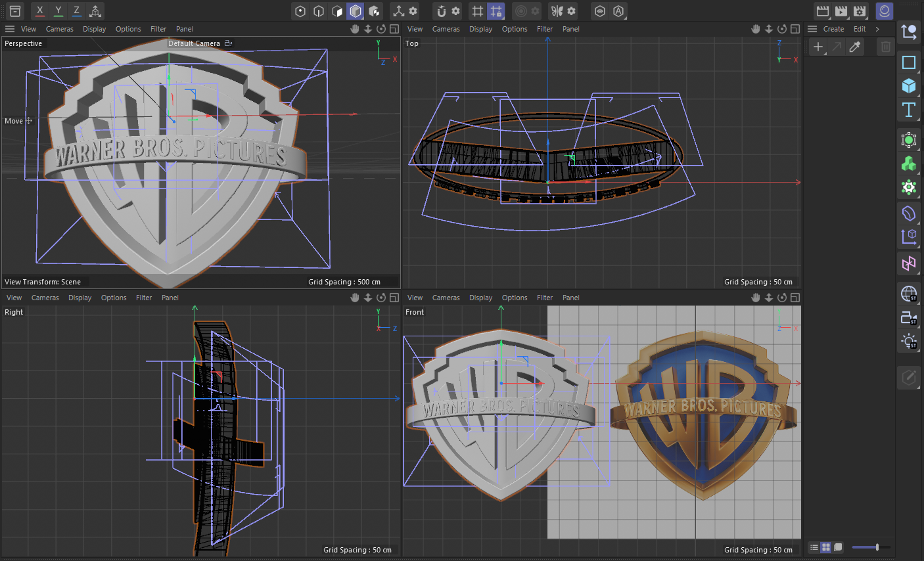Open Display menu in Top viewport
The height and width of the screenshot is (561, 924).
pyautogui.click(x=481, y=29)
